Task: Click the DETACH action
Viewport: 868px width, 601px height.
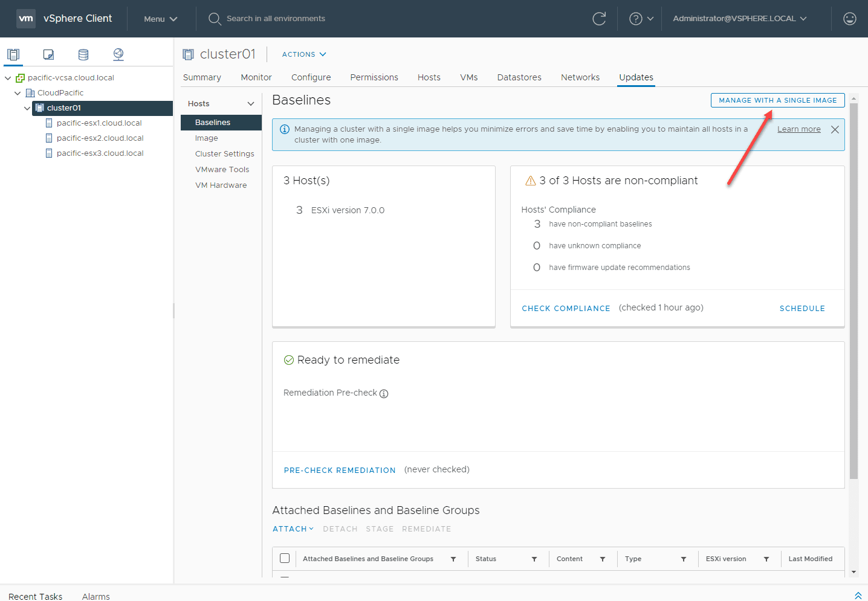Action: coord(340,529)
